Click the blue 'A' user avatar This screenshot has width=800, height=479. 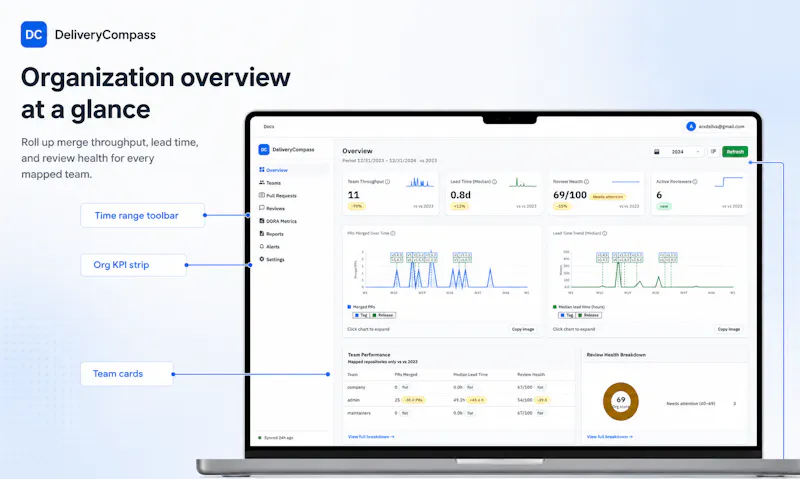pyautogui.click(x=691, y=126)
